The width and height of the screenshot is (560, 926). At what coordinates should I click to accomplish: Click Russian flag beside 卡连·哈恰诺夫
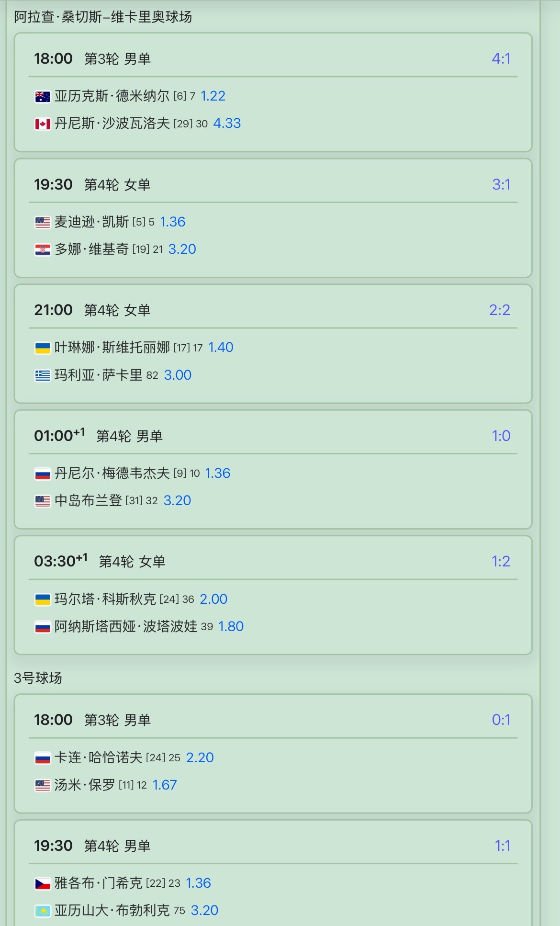click(43, 758)
